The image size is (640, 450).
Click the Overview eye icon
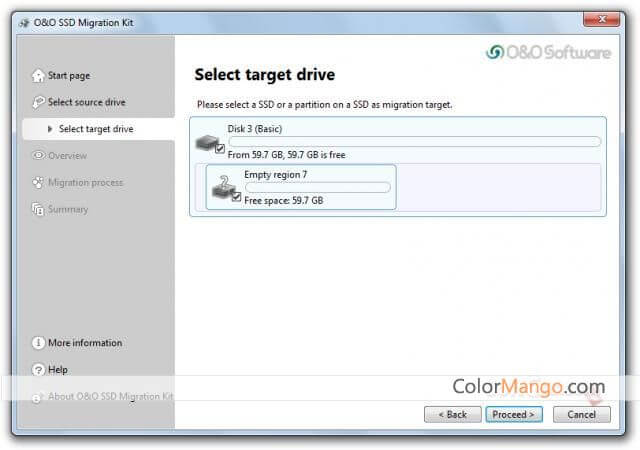point(38,156)
